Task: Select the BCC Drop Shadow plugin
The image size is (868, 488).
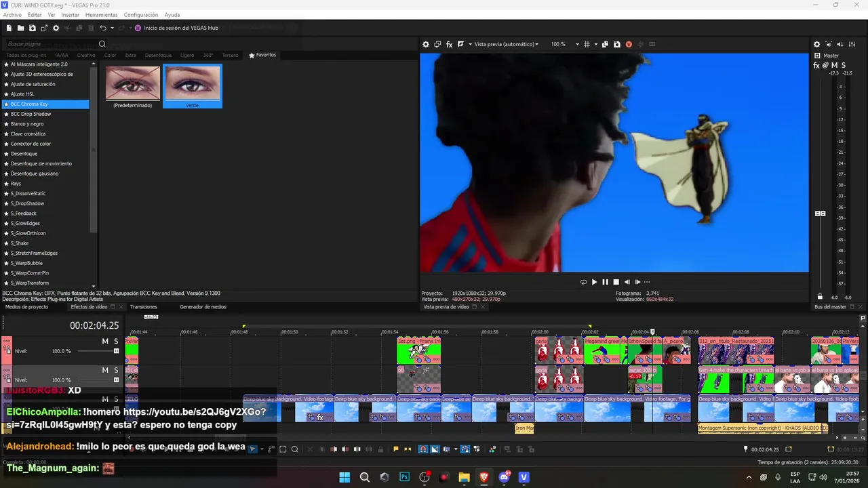Action: (45, 114)
